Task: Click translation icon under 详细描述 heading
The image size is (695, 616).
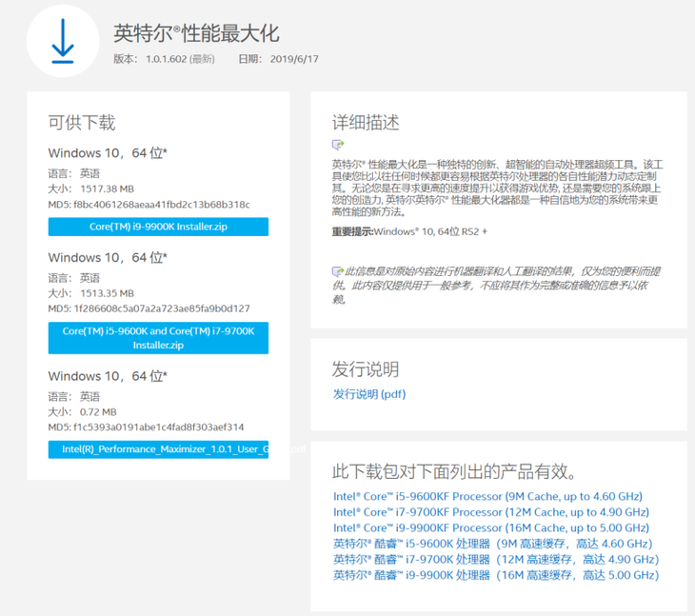Action: click(338, 145)
